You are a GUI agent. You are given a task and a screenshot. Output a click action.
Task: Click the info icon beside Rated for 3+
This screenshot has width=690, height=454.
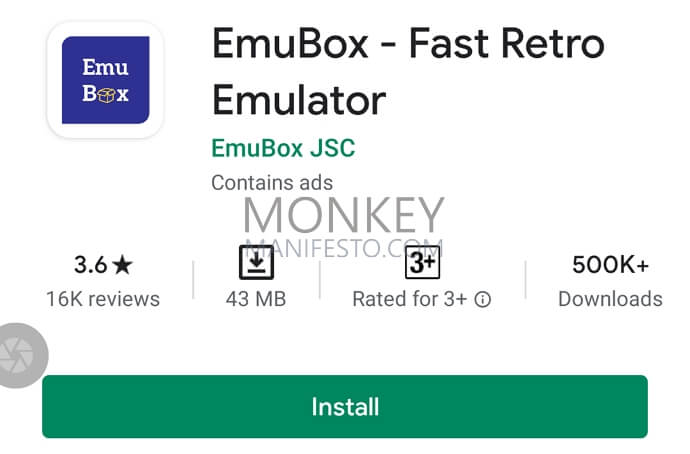(483, 300)
